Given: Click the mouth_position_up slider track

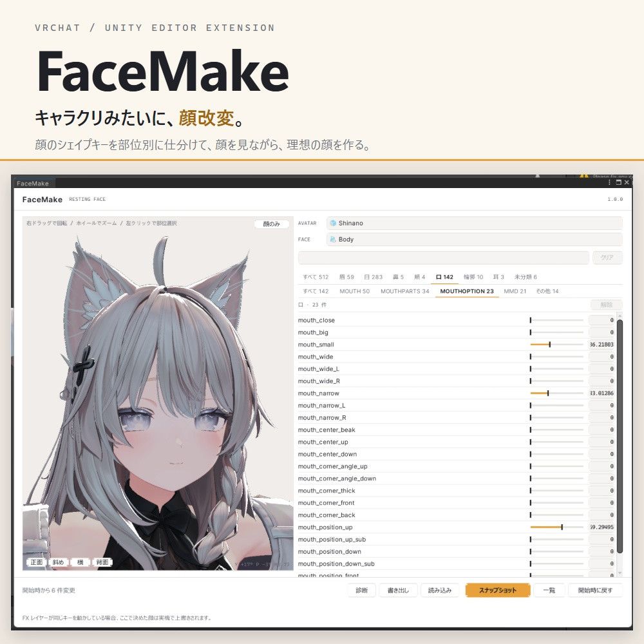Looking at the screenshot, I should coord(556,527).
